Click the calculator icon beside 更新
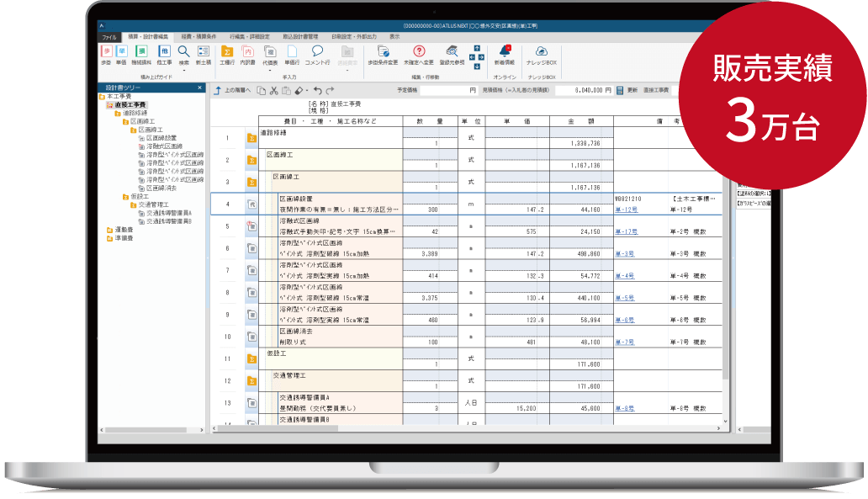Image resolution: width=868 pixels, height=499 pixels. [620, 90]
